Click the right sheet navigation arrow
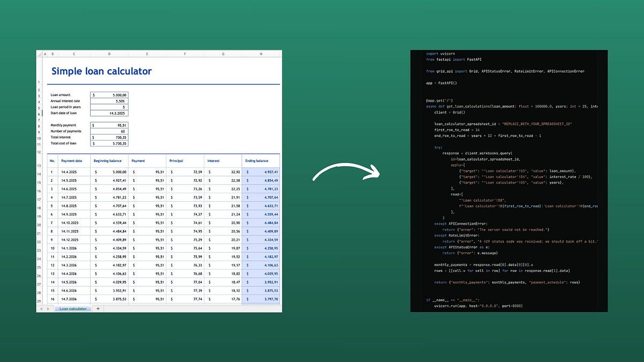Screen dimensions: 644x362 tap(48, 308)
